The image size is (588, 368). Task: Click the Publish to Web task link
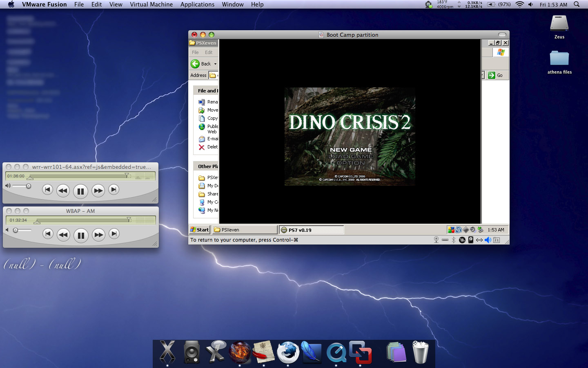(208, 129)
